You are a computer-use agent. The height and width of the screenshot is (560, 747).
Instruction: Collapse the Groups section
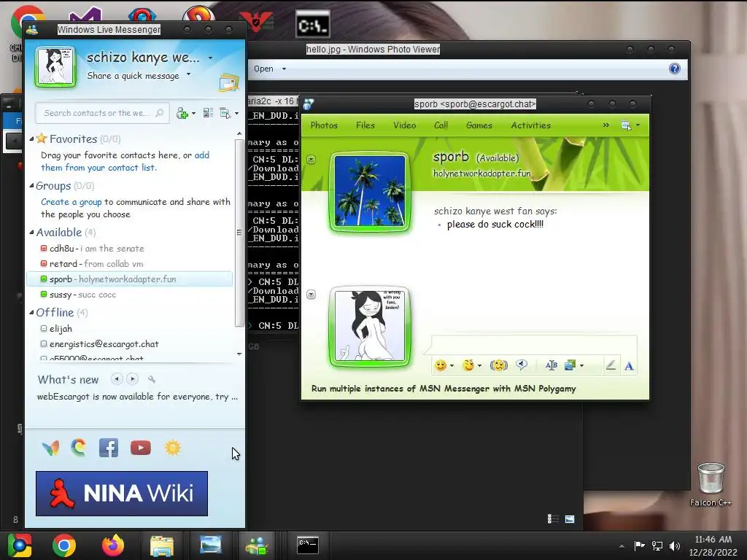coord(31,186)
